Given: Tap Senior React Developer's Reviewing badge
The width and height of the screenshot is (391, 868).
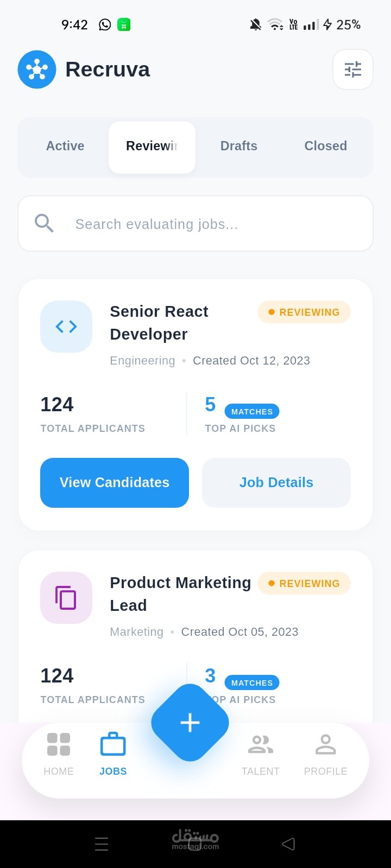Looking at the screenshot, I should pyautogui.click(x=304, y=312).
